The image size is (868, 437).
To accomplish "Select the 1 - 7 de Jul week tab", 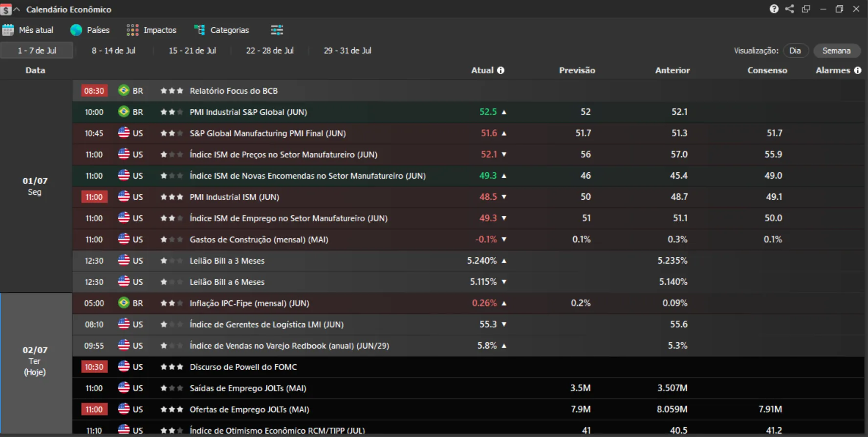I will 37,50.
